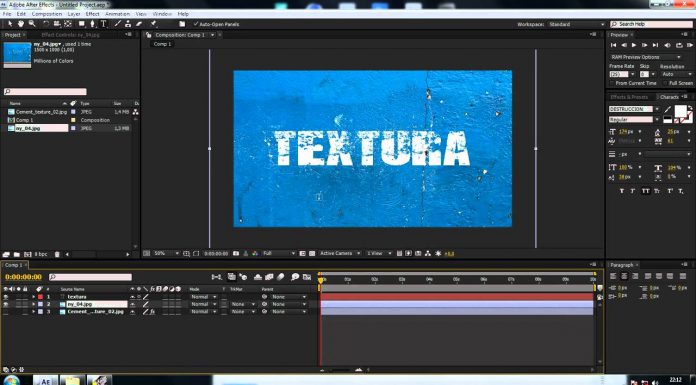Select Cement_texture_02.jpg in Project list
The height and width of the screenshot is (385, 696).
pyautogui.click(x=41, y=112)
